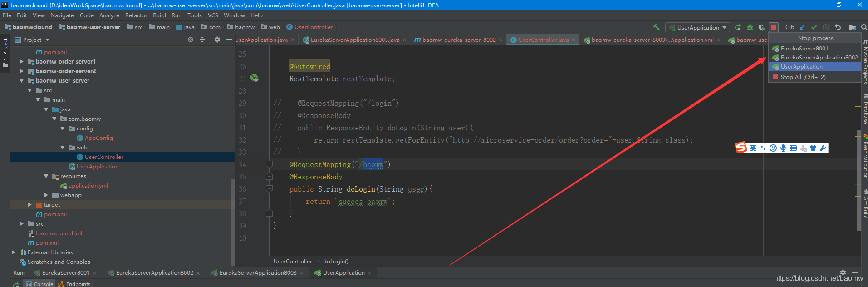Collapse the com.baomw package
This screenshot has height=287, width=868.
point(54,119)
